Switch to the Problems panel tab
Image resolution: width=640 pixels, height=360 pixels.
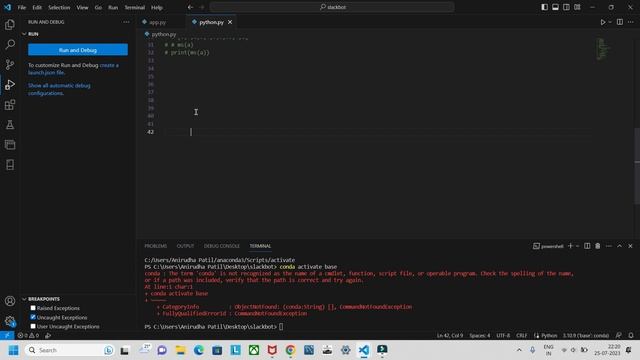point(156,246)
